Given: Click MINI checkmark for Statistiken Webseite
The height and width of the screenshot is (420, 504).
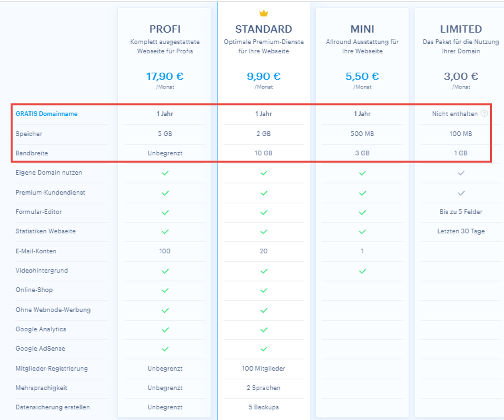Looking at the screenshot, I should coord(362,232).
